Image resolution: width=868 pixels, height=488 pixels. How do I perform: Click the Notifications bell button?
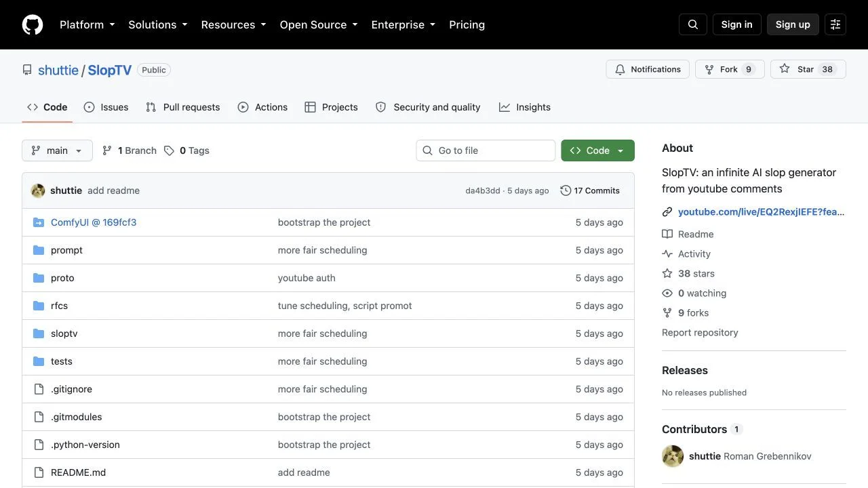click(x=648, y=69)
